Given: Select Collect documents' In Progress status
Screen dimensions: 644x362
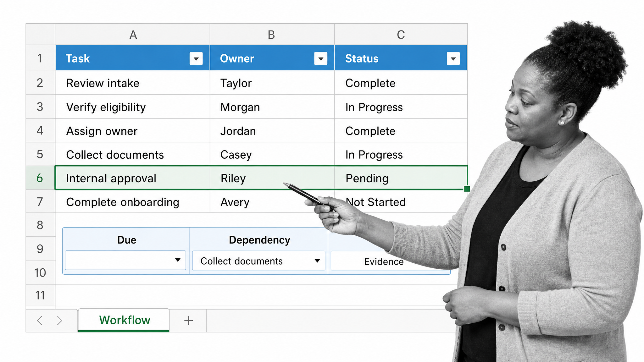Looking at the screenshot, I should pos(401,154).
